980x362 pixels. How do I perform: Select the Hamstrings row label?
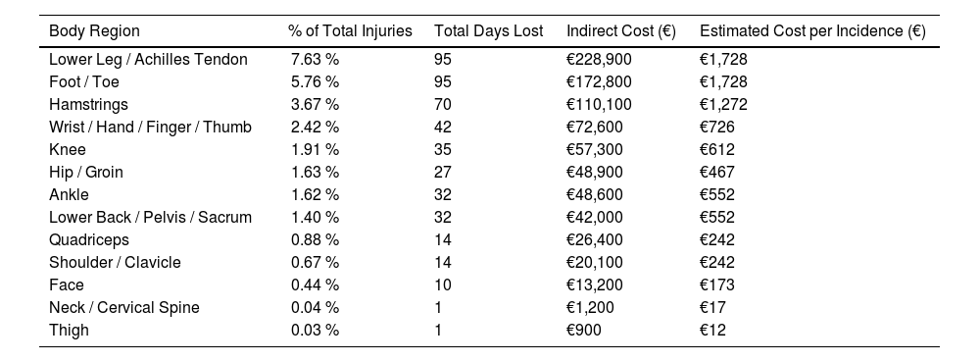coord(88,104)
